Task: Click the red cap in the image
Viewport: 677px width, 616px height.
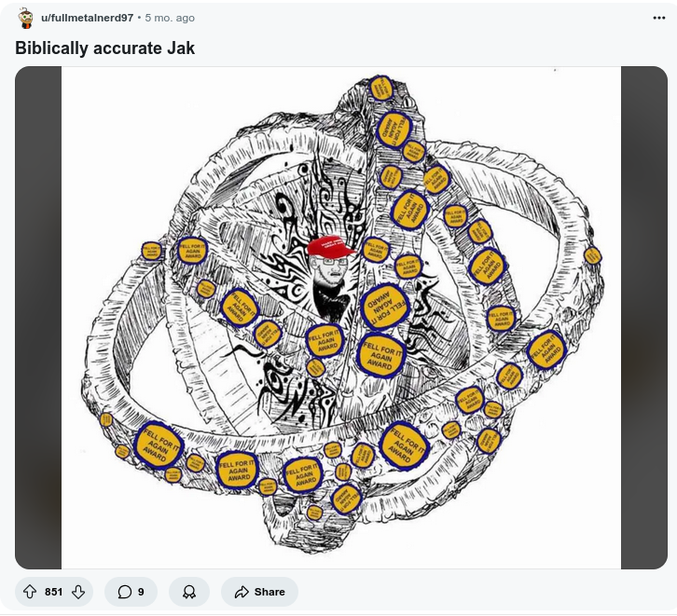Action: pyautogui.click(x=330, y=246)
